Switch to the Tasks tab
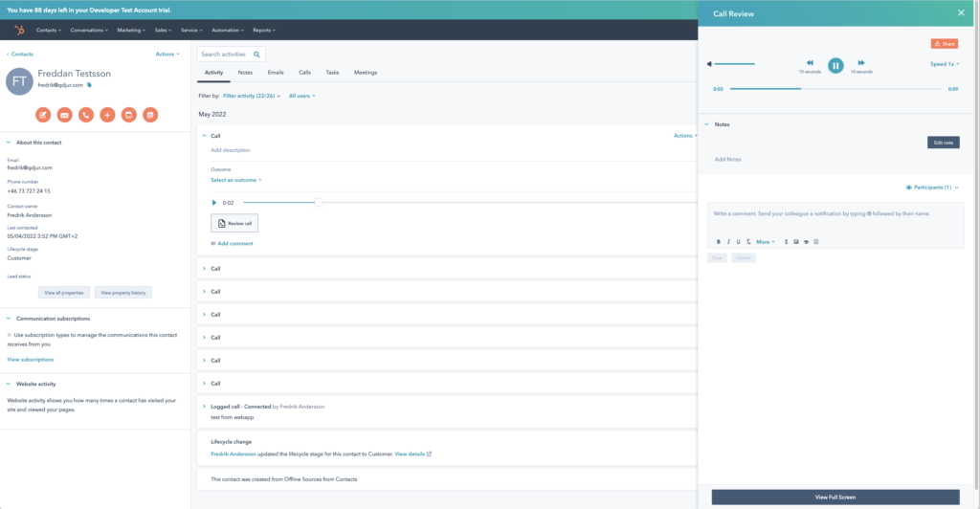The image size is (980, 509). point(332,73)
